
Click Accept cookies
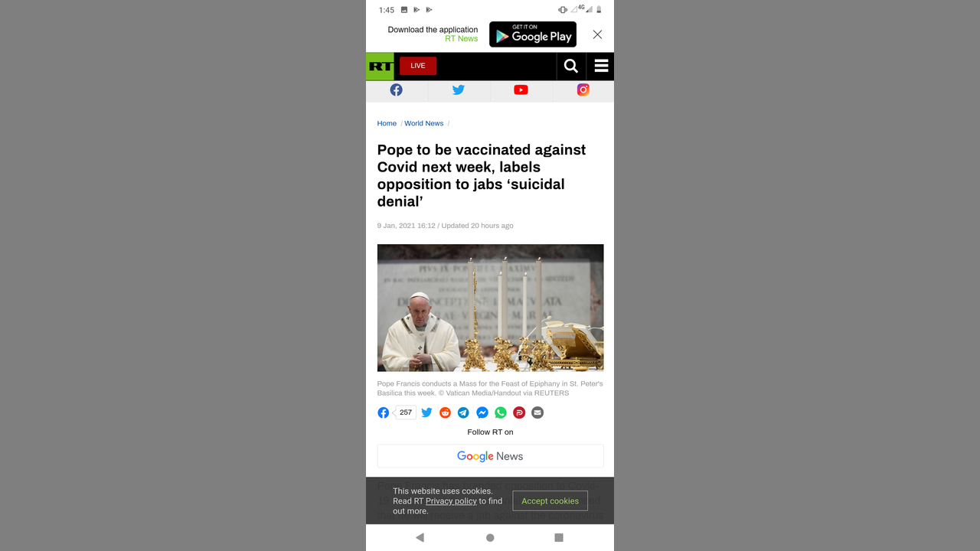click(550, 501)
